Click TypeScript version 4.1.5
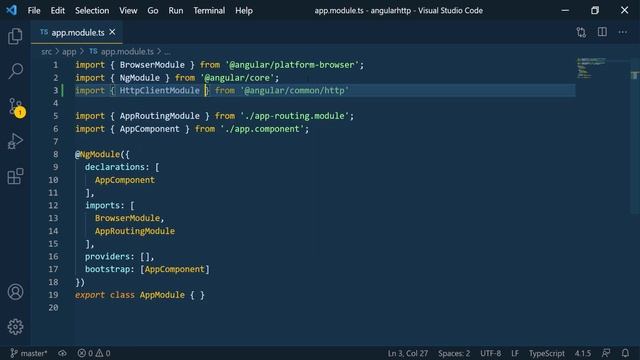Screen dimensions: 640x360 tap(582, 353)
